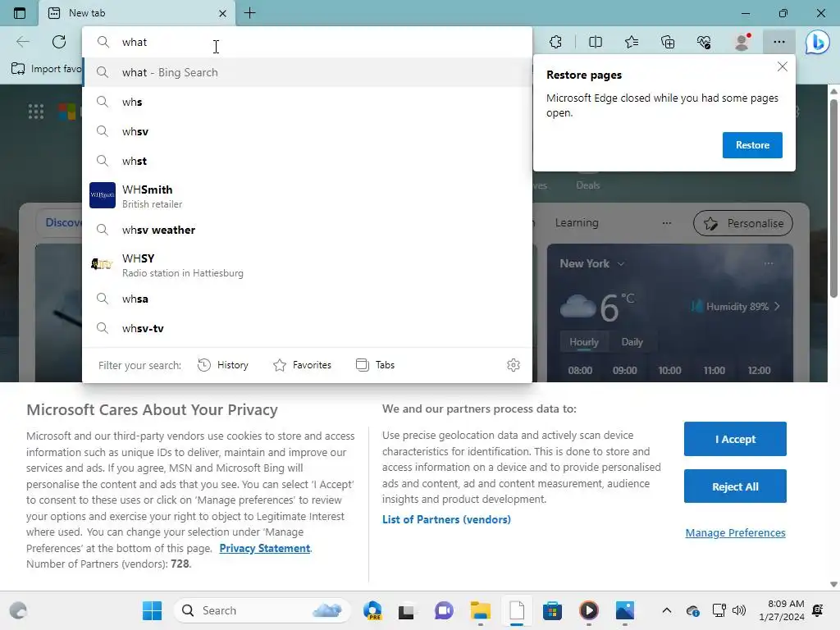Switch weather to Hourly tab

point(584,342)
